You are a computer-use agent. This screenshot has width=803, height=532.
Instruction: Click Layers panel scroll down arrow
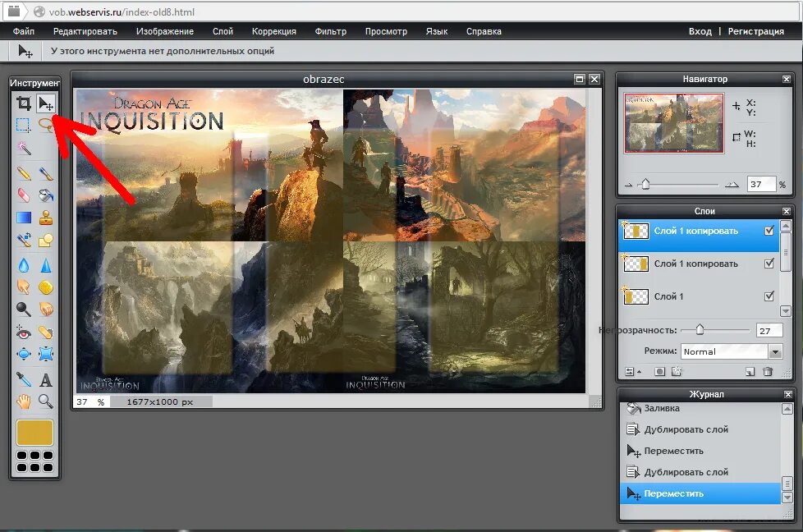pos(786,311)
